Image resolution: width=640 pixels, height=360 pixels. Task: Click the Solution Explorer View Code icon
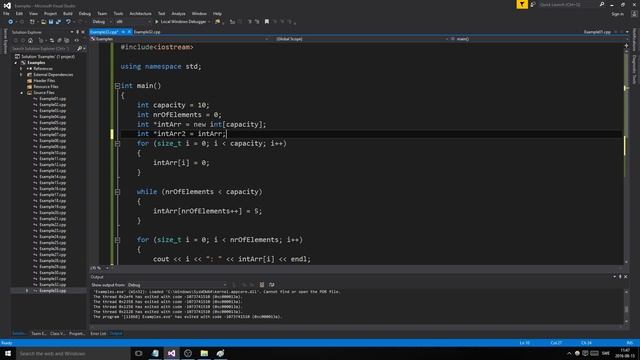click(x=76, y=40)
